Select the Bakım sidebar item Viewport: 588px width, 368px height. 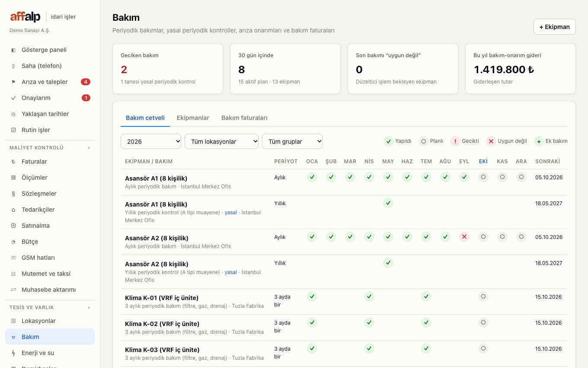tap(50, 337)
